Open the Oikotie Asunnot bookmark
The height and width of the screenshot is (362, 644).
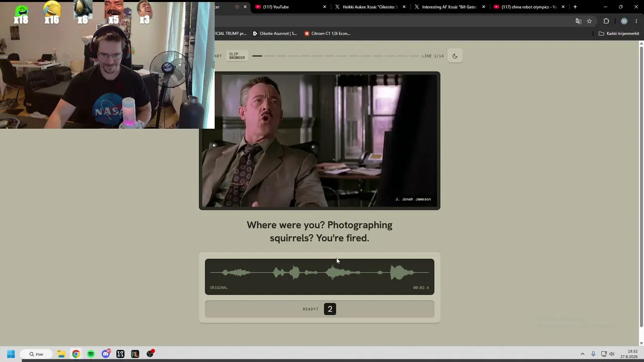(275, 34)
